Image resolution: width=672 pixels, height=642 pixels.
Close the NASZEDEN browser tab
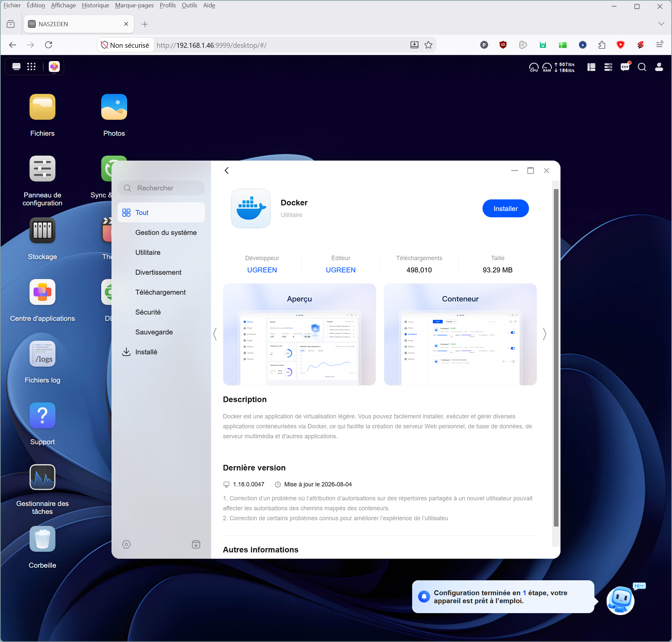coord(126,24)
